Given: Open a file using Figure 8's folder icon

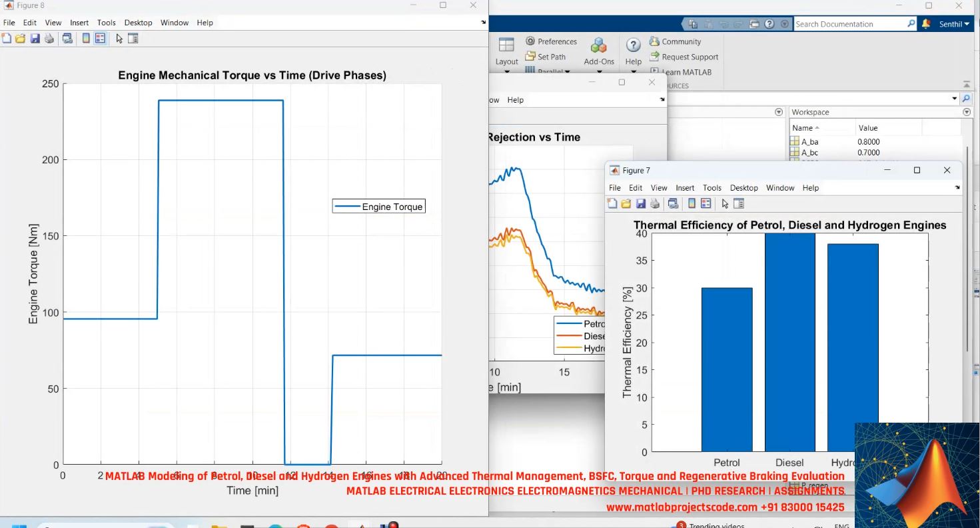Looking at the screenshot, I should (21, 38).
